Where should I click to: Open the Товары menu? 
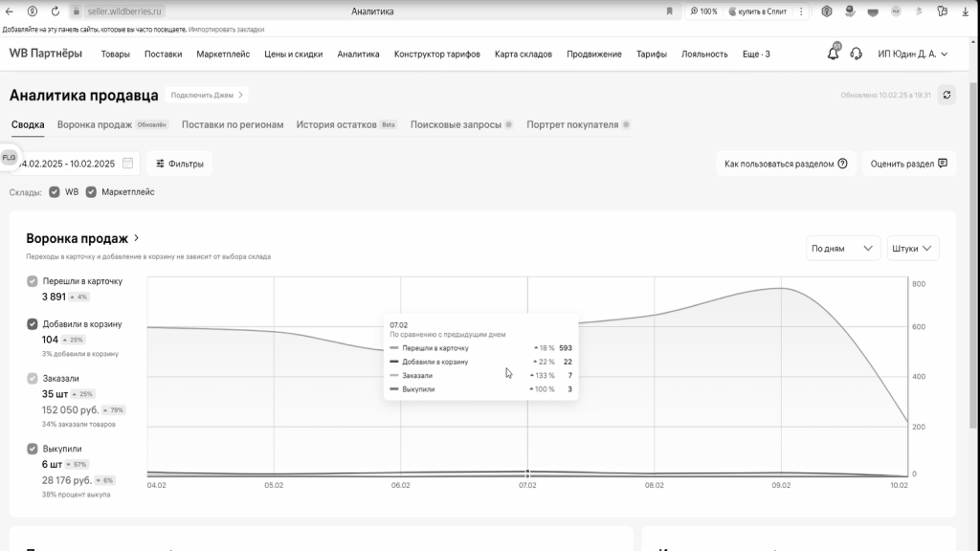[116, 55]
